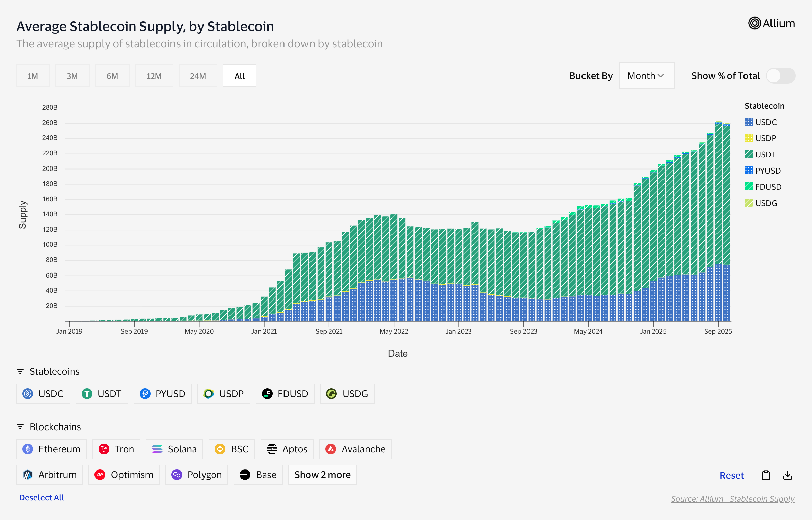Toggle the Tron blockchain filter chip
This screenshot has height=520, width=812.
click(116, 449)
